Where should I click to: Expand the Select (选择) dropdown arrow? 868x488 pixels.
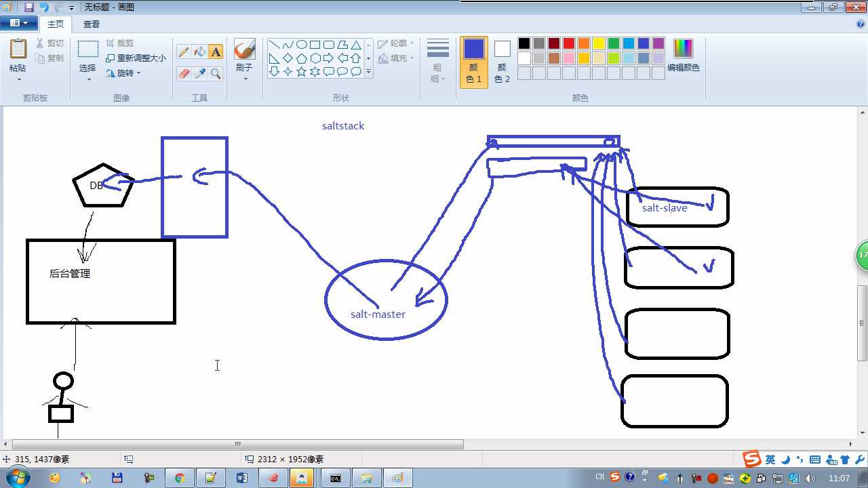(88, 79)
